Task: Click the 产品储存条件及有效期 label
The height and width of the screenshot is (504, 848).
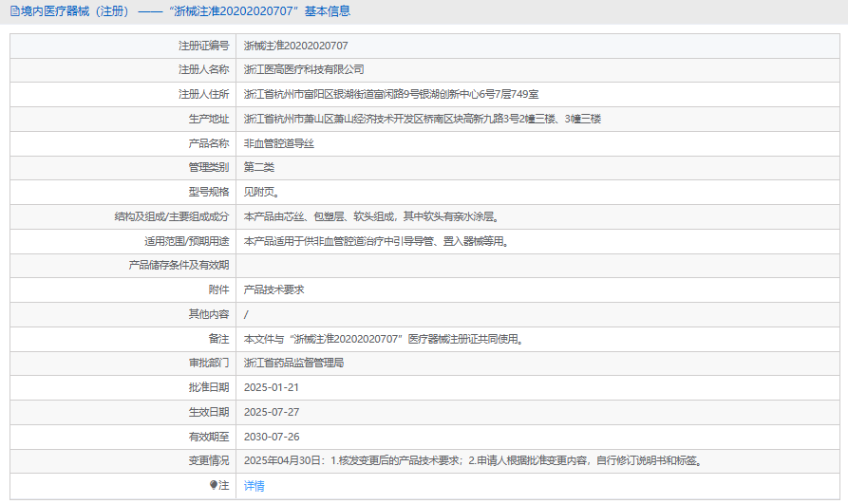Action: [179, 266]
